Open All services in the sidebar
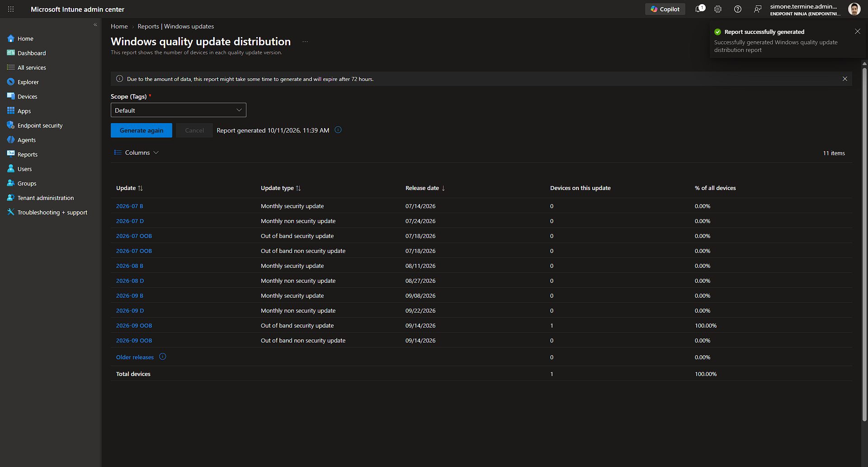 32,67
